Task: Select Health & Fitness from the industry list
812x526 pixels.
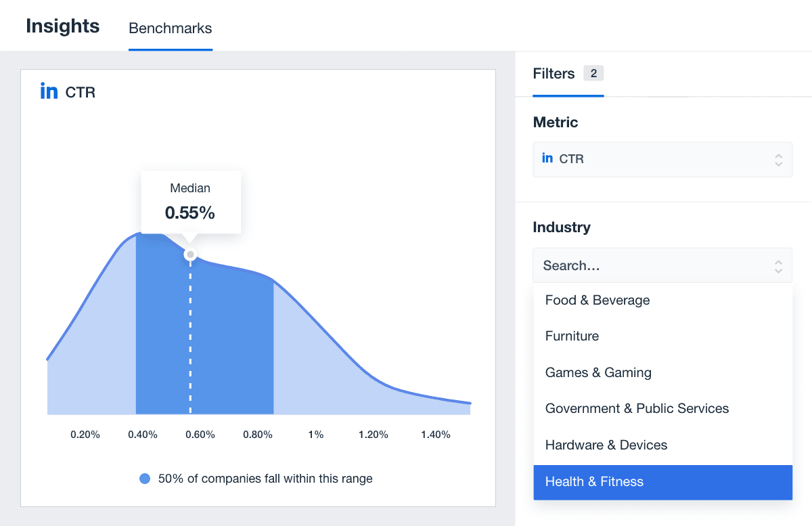Action: point(593,482)
